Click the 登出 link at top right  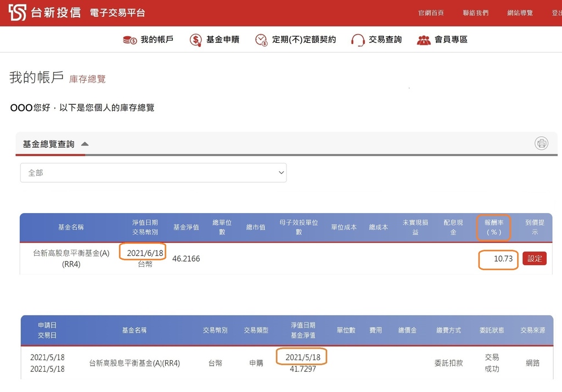click(x=557, y=12)
